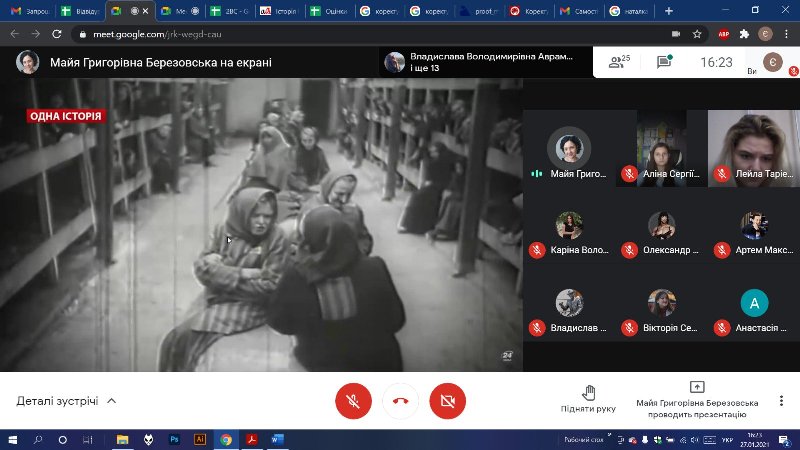Image resolution: width=800 pixels, height=450 pixels.
Task: Switch to the Історія browser tab
Action: pyautogui.click(x=279, y=11)
